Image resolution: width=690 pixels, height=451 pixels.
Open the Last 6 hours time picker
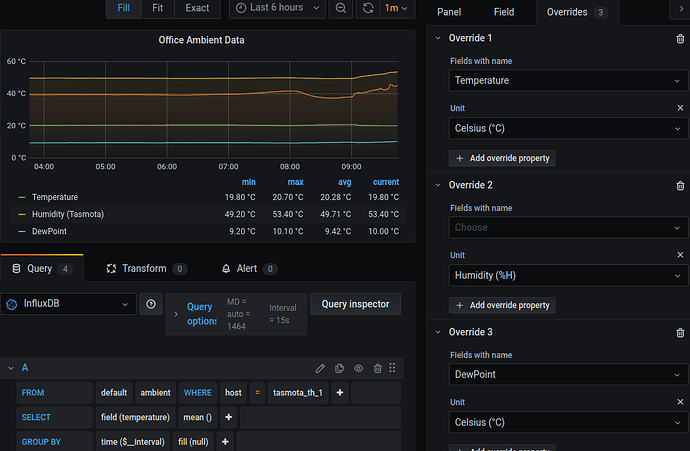click(278, 8)
